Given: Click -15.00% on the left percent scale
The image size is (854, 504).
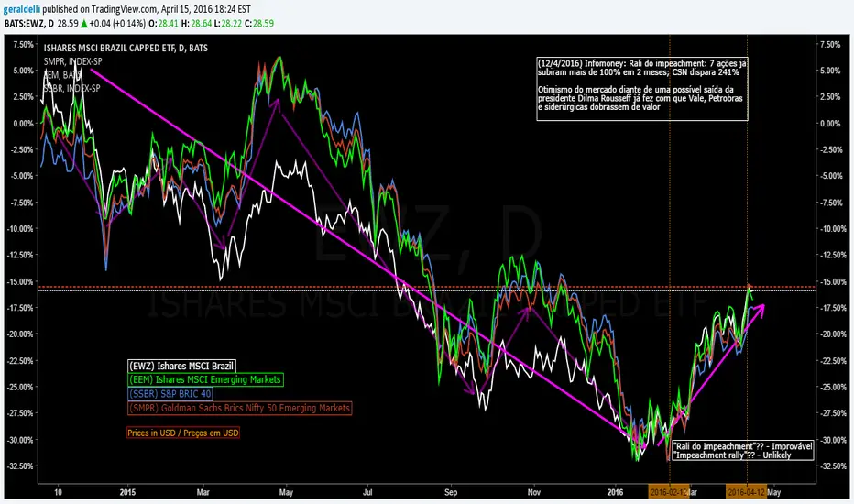Looking at the screenshot, I should click(x=21, y=281).
